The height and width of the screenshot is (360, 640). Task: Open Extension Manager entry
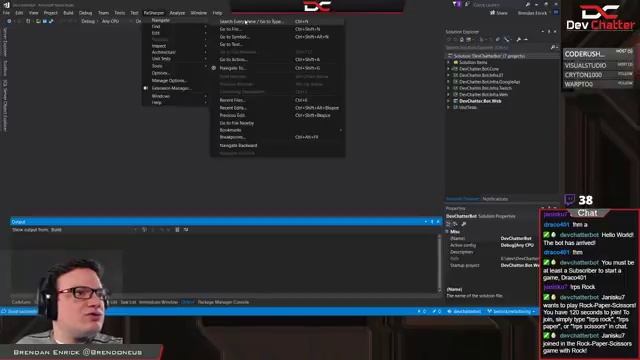tap(176, 88)
